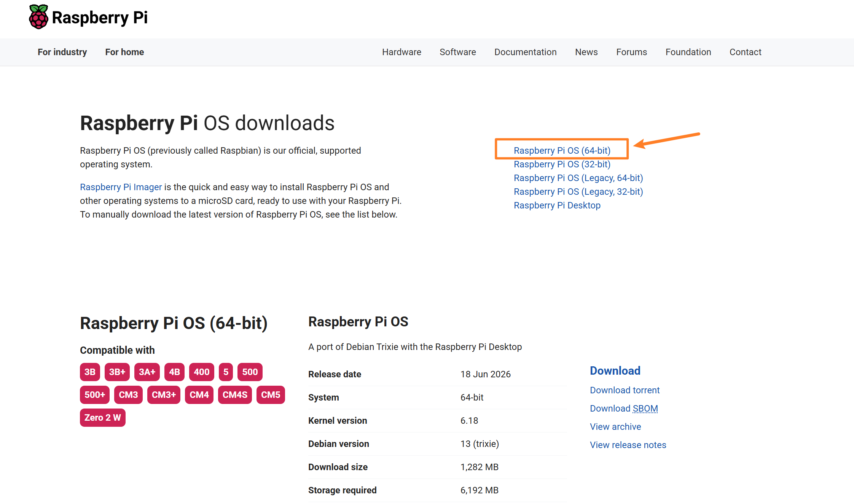Click Download torrent
The width and height of the screenshot is (854, 504).
625,390
